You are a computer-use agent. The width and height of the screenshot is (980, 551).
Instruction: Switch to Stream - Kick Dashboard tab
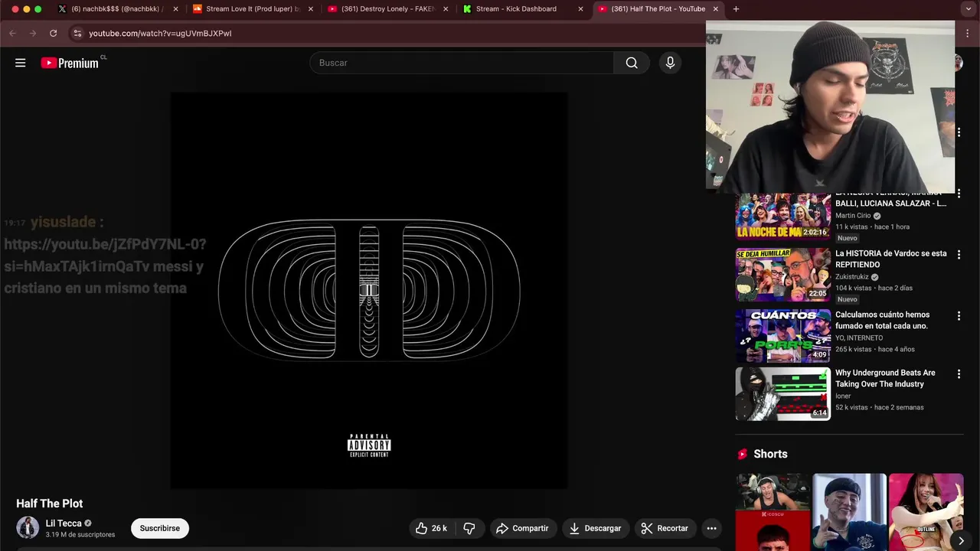pyautogui.click(x=522, y=9)
